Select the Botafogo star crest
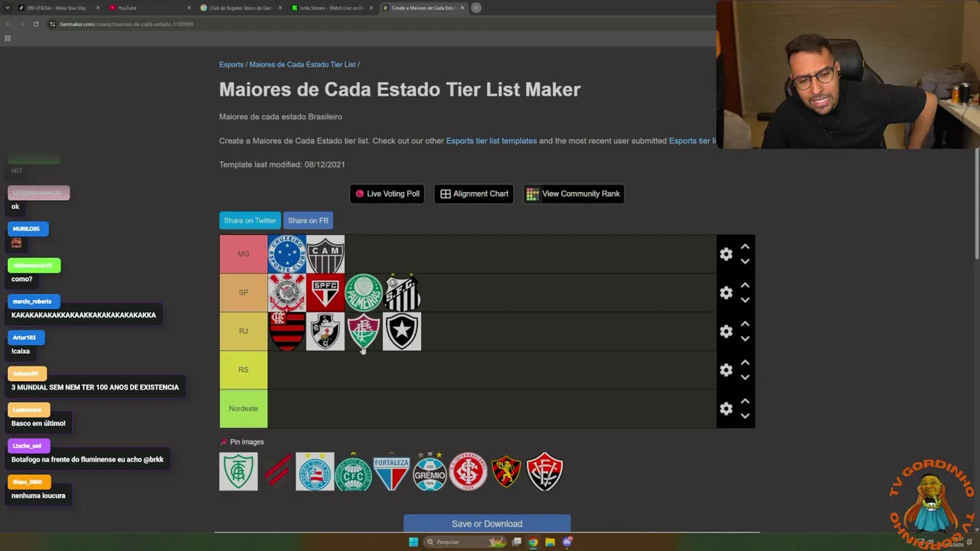The image size is (980, 551). 402,331
